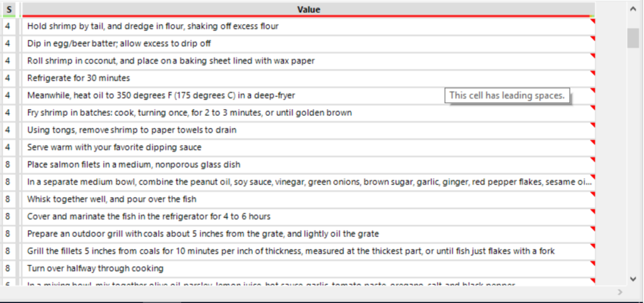
Task: Click the red corner marker on the "Refrigerate for 30 minutes" row
Action: (592, 73)
